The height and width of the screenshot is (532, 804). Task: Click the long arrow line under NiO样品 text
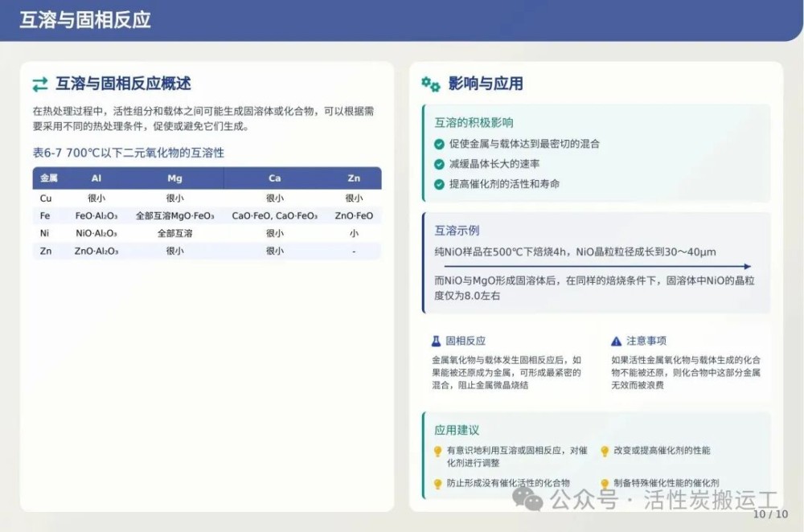pyautogui.click(x=592, y=267)
